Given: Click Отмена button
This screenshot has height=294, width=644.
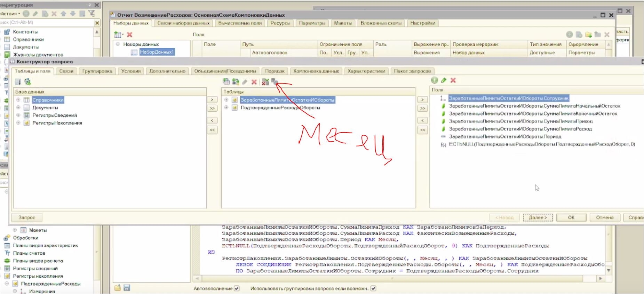Looking at the screenshot, I should point(605,217).
